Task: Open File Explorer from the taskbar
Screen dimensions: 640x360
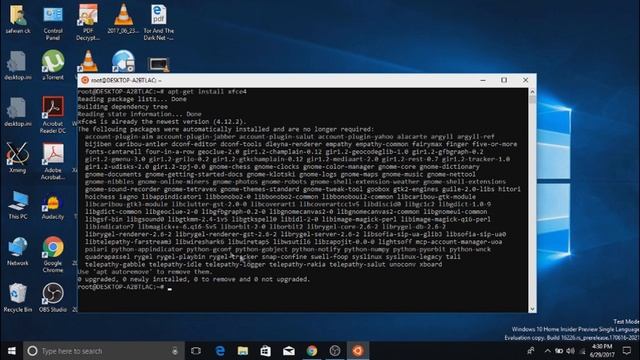Action: (243, 351)
